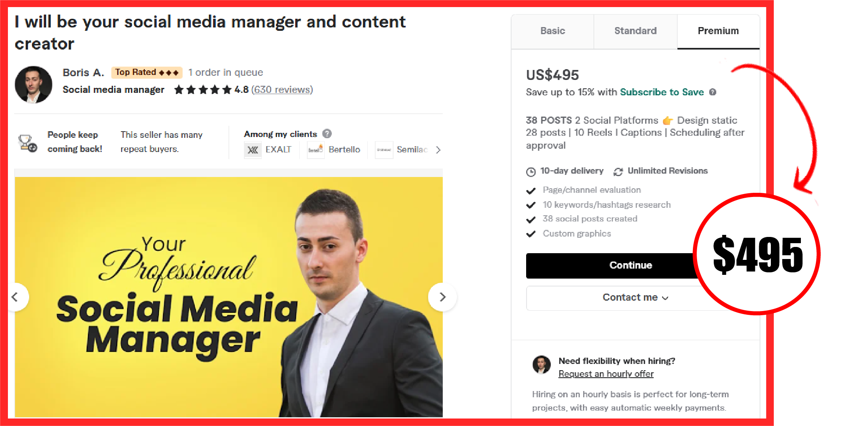868x426 pixels.
Task: Select the Premium package tab
Action: coord(718,31)
